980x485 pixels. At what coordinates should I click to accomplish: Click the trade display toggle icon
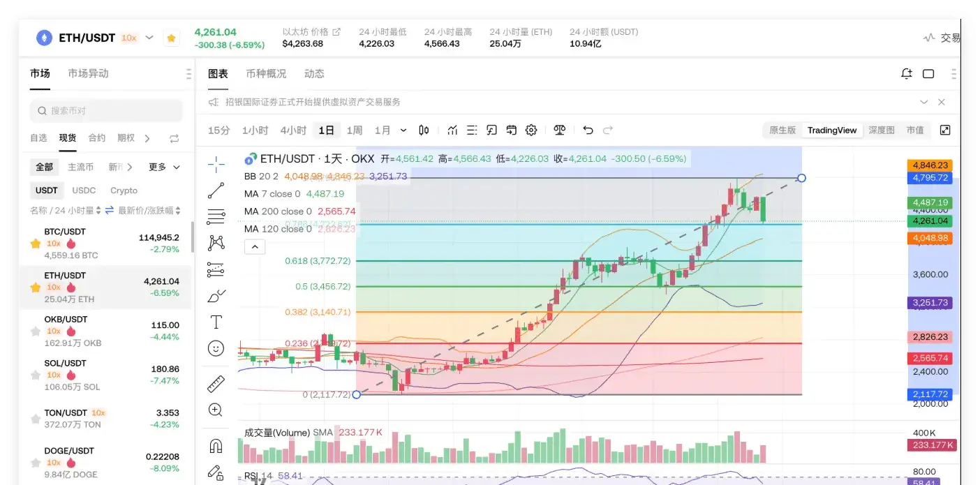tap(511, 130)
